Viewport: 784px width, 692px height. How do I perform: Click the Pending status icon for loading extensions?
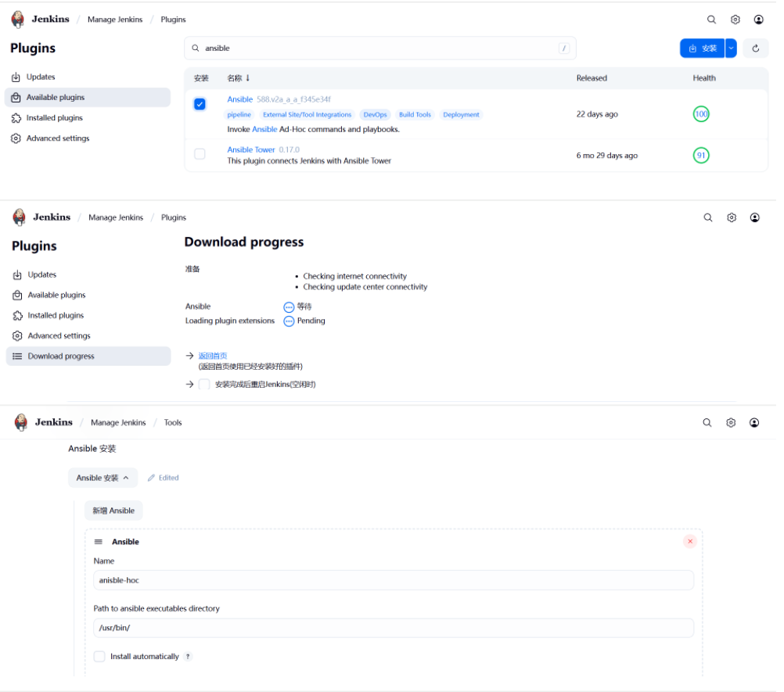coord(289,321)
